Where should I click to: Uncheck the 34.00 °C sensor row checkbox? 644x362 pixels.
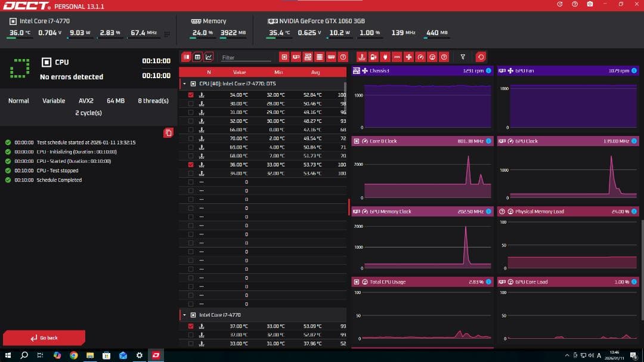(x=191, y=95)
